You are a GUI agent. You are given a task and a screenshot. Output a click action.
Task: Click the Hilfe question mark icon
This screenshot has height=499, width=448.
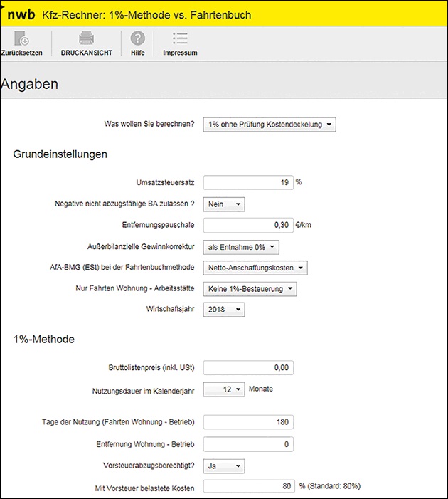click(137, 39)
